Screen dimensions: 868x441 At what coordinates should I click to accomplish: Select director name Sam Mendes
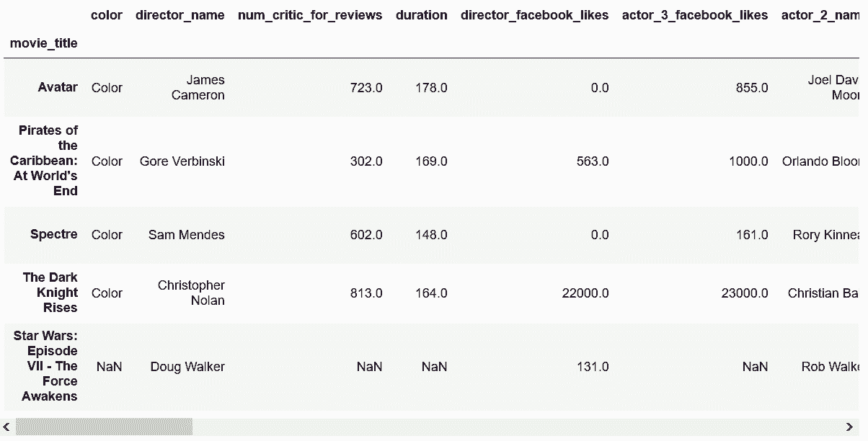coord(187,234)
